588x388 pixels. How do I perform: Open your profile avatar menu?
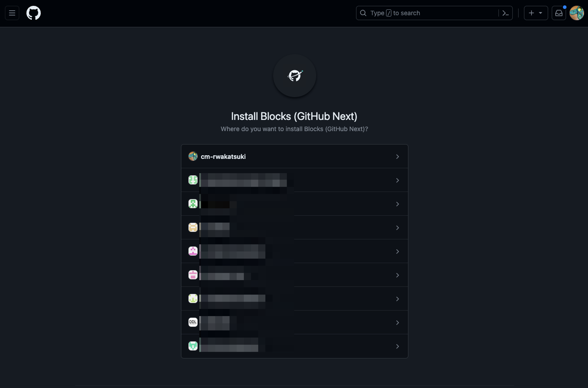pos(576,13)
